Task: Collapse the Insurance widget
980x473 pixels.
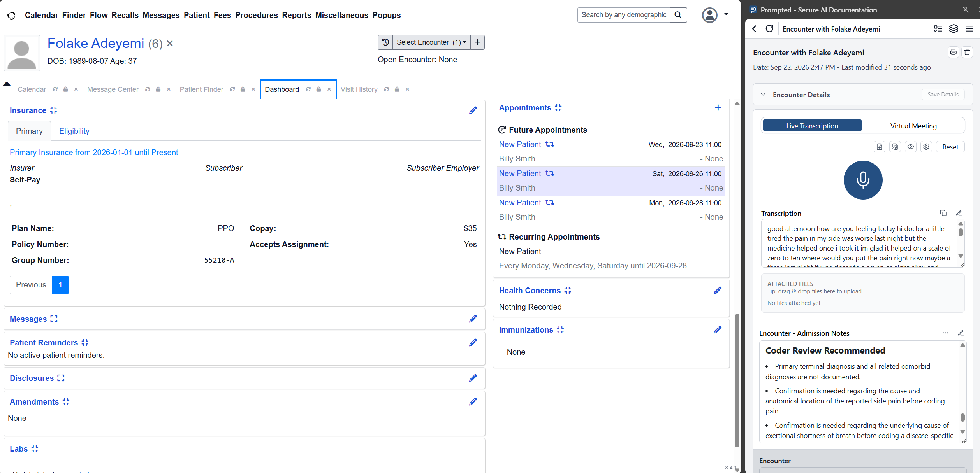Action: (54, 110)
